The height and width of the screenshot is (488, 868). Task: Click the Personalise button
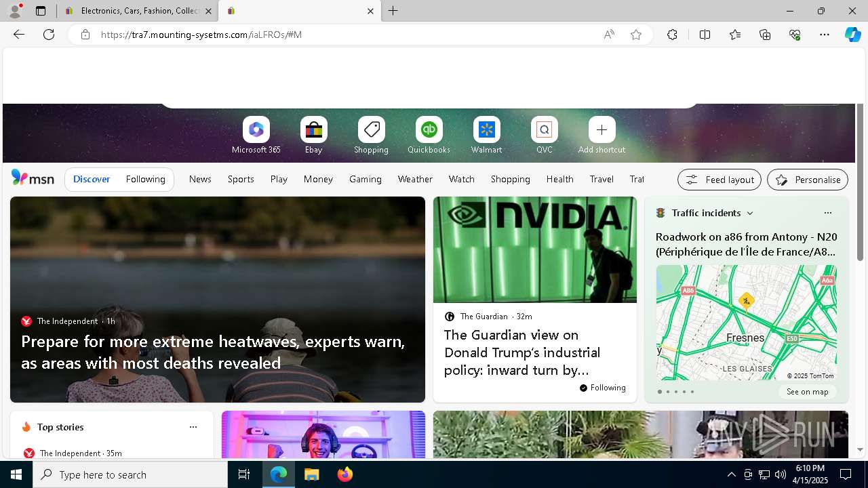click(x=808, y=180)
